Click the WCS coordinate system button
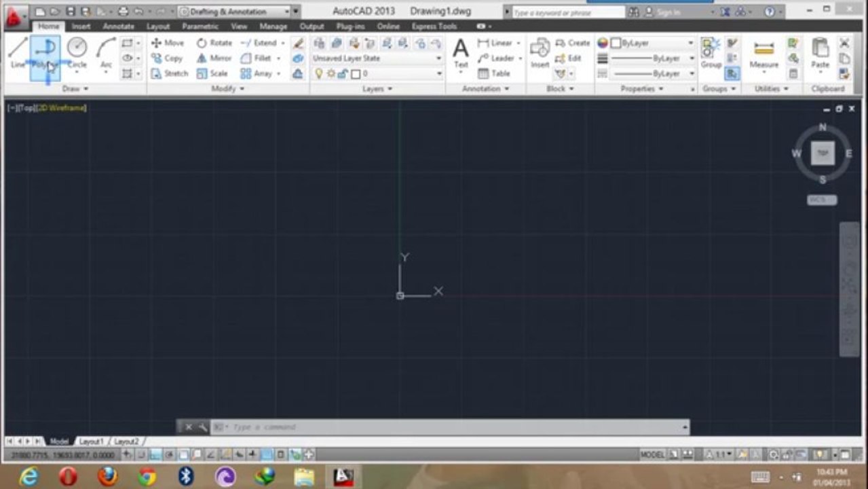The height and width of the screenshot is (489, 868). point(822,200)
